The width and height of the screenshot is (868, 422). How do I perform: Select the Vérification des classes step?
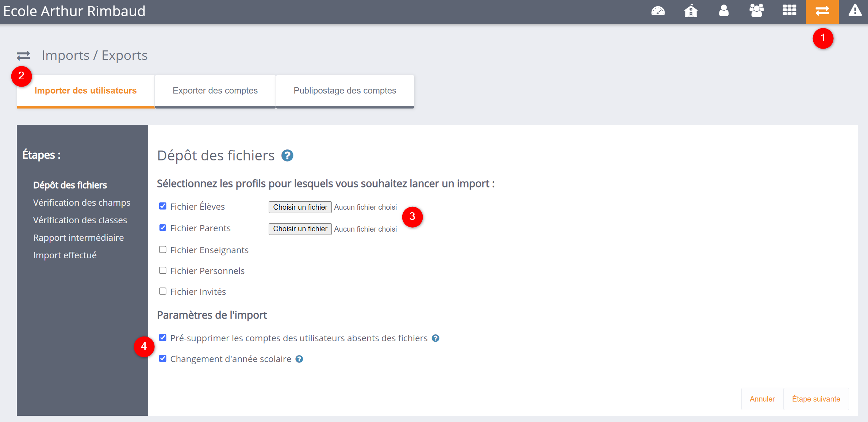(x=80, y=220)
